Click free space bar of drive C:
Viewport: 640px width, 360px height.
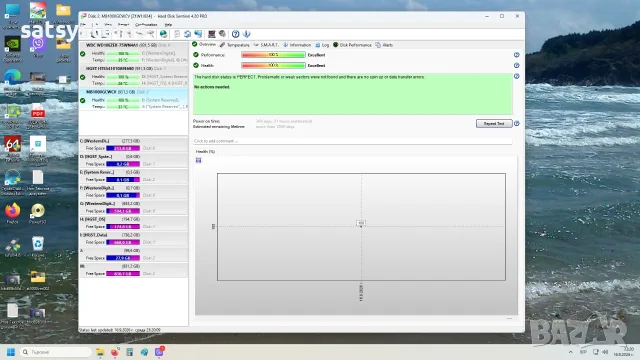123,148
